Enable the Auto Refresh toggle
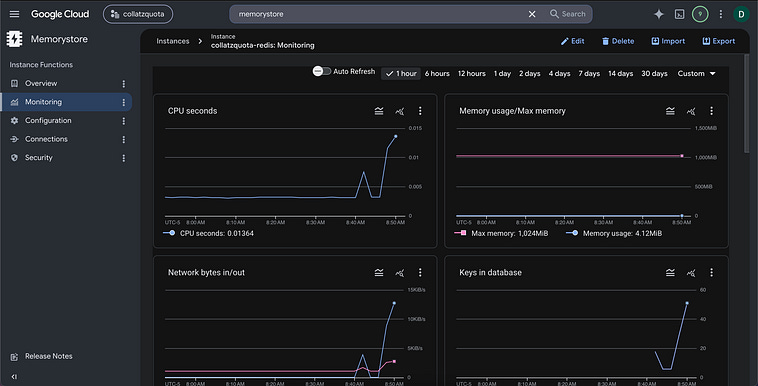The height and width of the screenshot is (386, 758). point(321,71)
